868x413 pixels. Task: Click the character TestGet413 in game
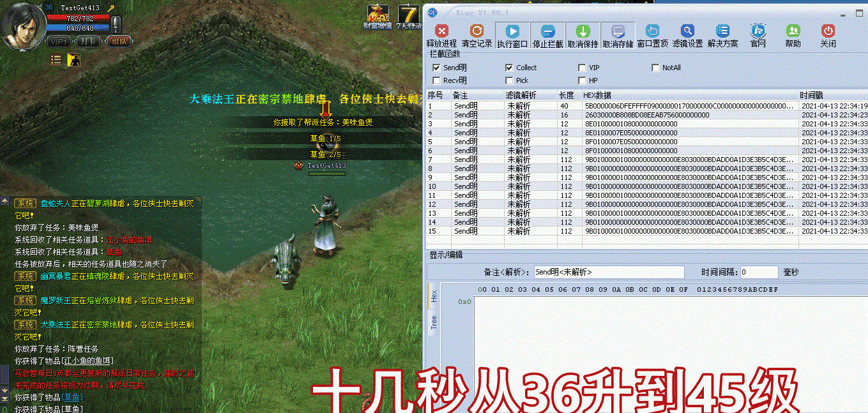click(325, 227)
